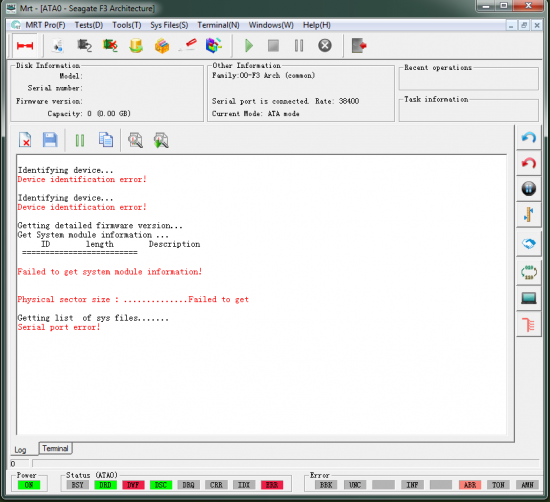
Task: Click the exit door icon in toolbar
Action: tap(359, 46)
